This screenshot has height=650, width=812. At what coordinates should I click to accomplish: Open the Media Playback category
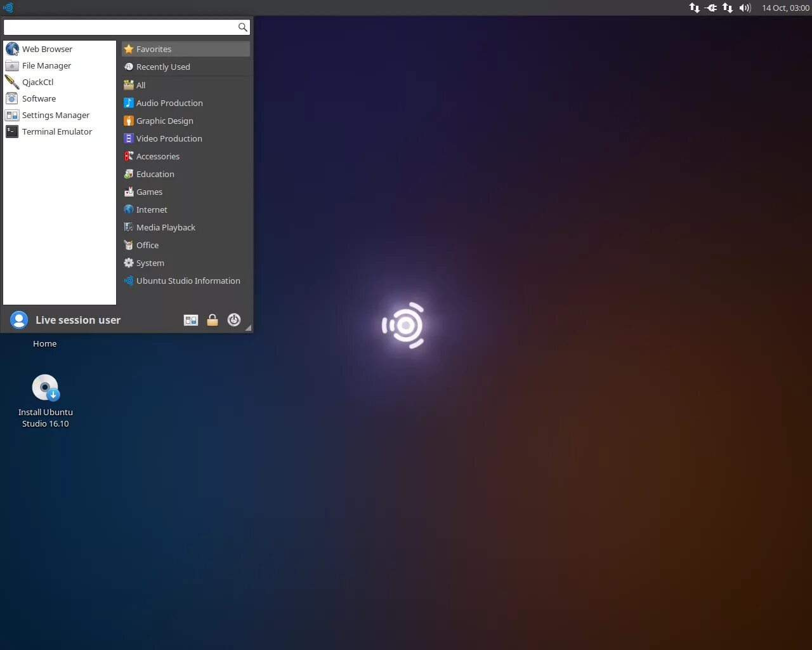tap(166, 227)
